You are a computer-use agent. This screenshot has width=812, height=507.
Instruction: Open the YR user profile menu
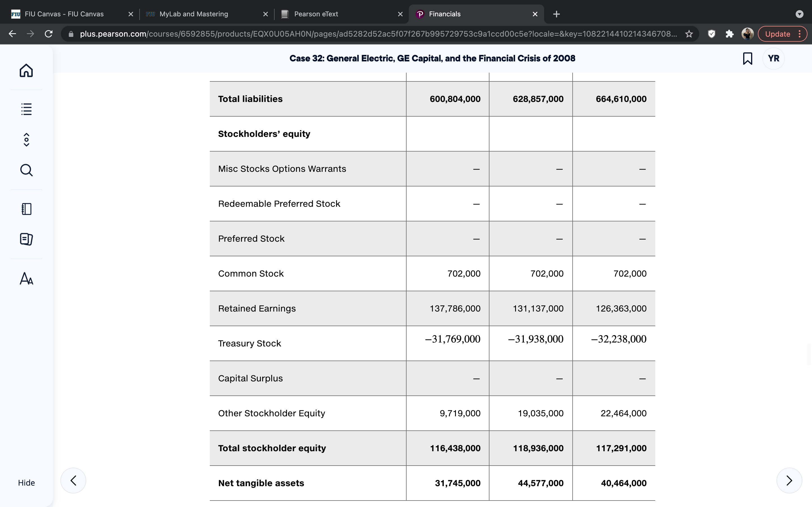point(773,58)
